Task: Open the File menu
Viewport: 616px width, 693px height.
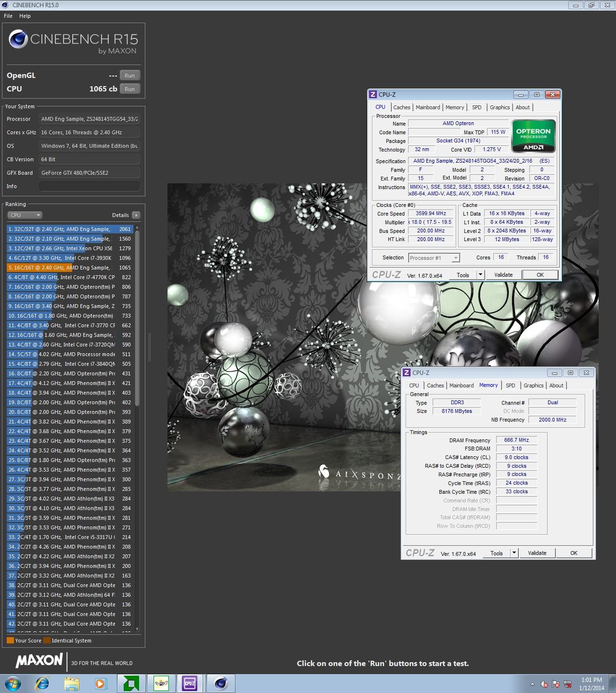Action: click(x=8, y=16)
